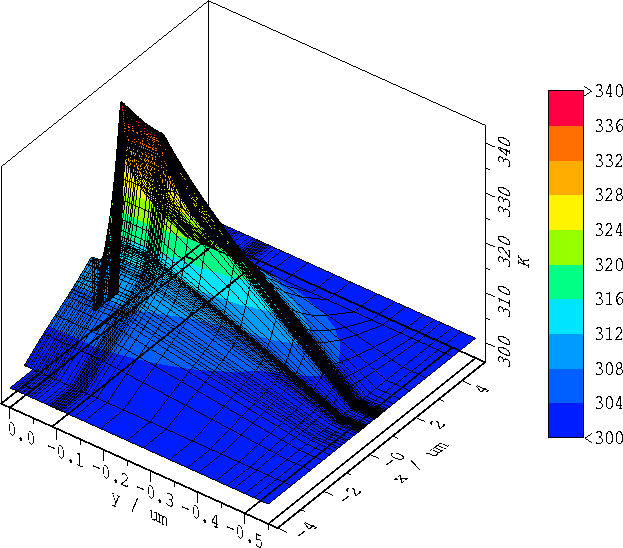This screenshot has height=548, width=623.
Task: Click the '>340' colorbar label
Action: [604, 91]
